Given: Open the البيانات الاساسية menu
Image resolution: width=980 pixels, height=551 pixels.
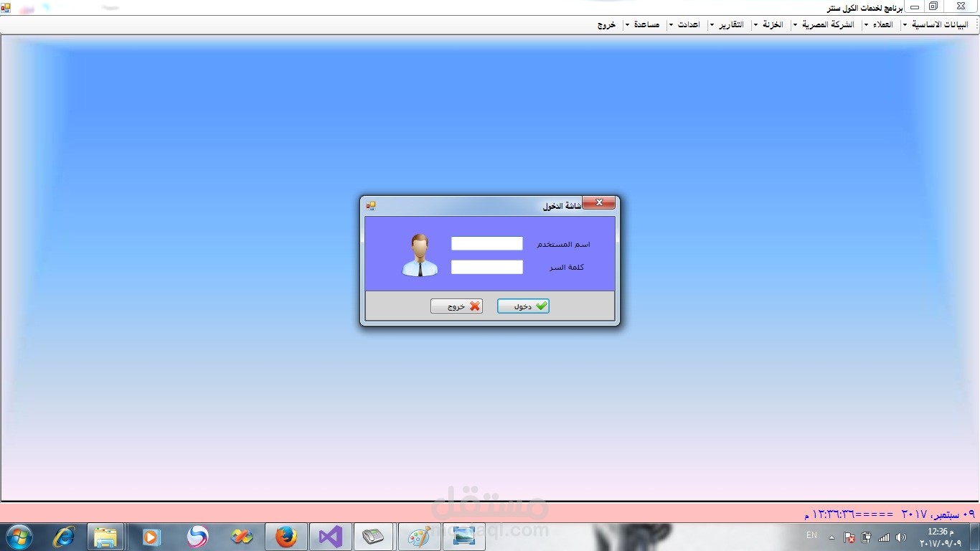Looking at the screenshot, I should pos(936,24).
